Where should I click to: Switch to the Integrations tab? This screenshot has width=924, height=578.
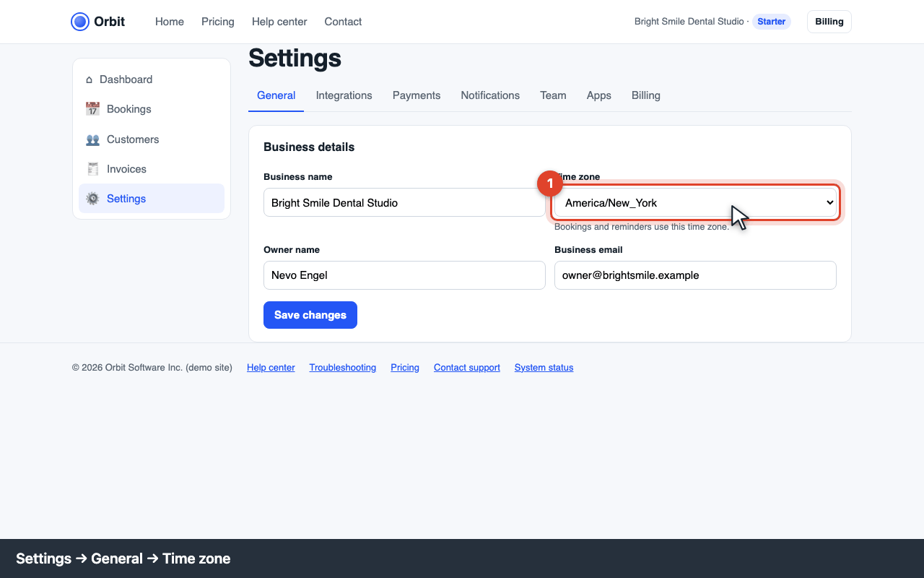(344, 95)
